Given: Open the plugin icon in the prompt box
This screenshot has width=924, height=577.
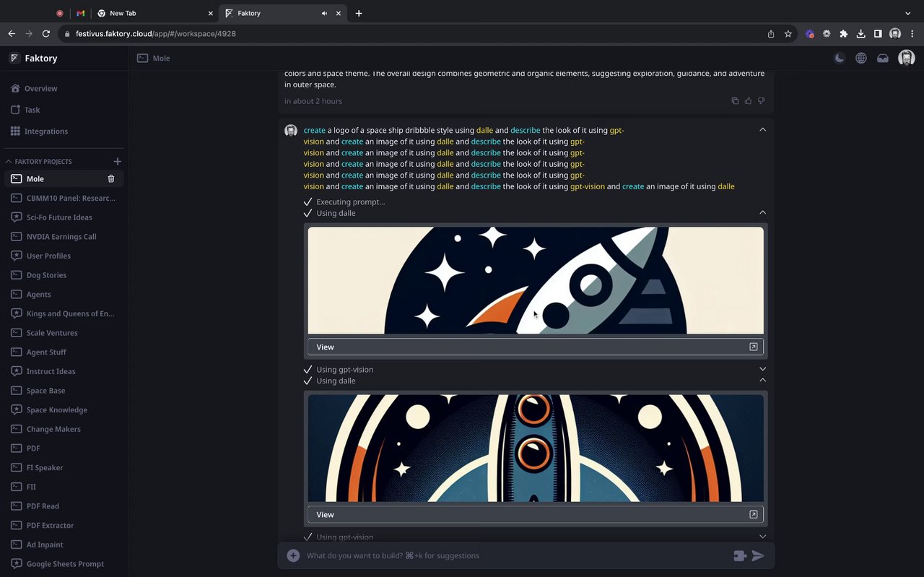Looking at the screenshot, I should click(739, 556).
